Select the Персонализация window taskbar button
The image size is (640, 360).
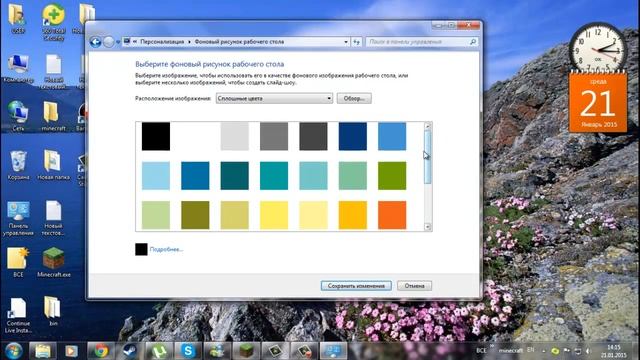pos(333,351)
